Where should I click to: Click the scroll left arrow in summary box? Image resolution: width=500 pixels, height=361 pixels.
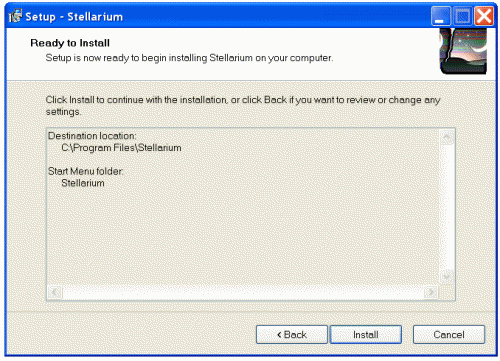click(x=54, y=292)
